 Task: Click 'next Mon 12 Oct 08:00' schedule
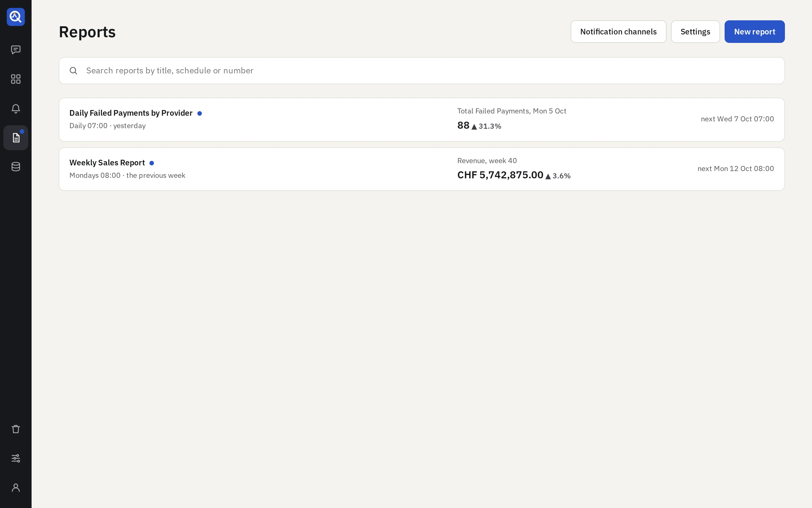(x=736, y=169)
